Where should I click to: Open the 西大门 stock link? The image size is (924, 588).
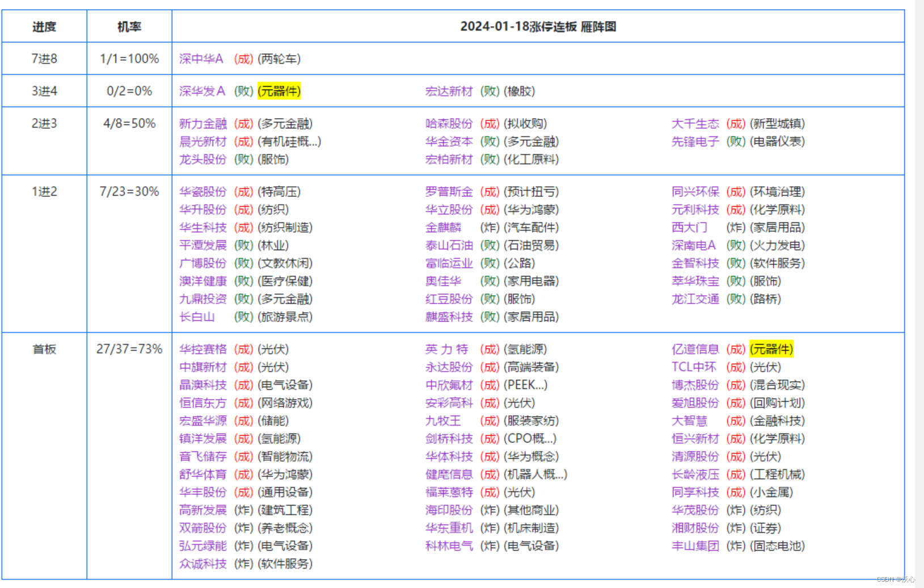pyautogui.click(x=689, y=228)
